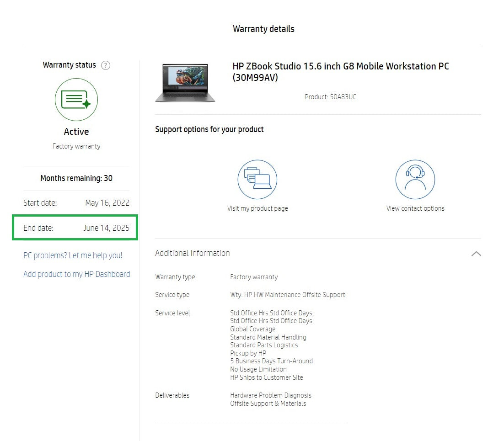Click the Months remaining: 30 counter
This screenshot has height=441, width=504.
(76, 178)
